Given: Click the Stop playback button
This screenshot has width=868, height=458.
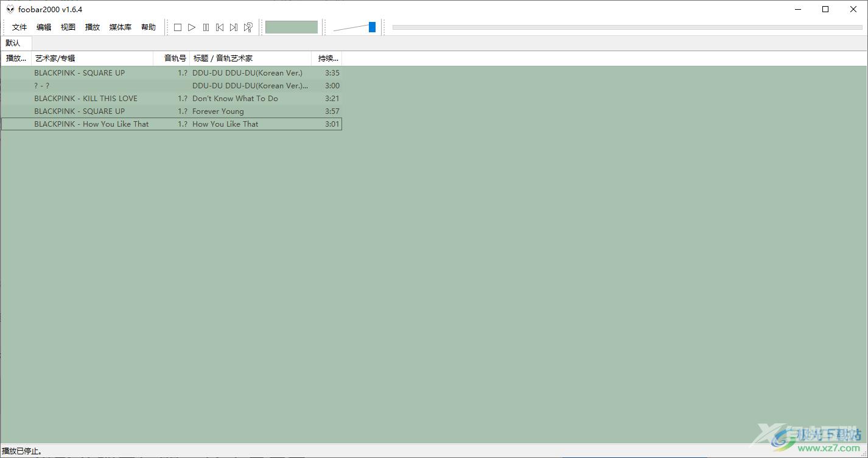Looking at the screenshot, I should click(178, 27).
